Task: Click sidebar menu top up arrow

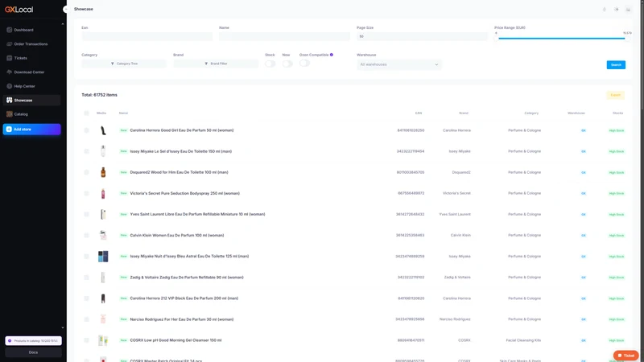Action: click(x=63, y=24)
